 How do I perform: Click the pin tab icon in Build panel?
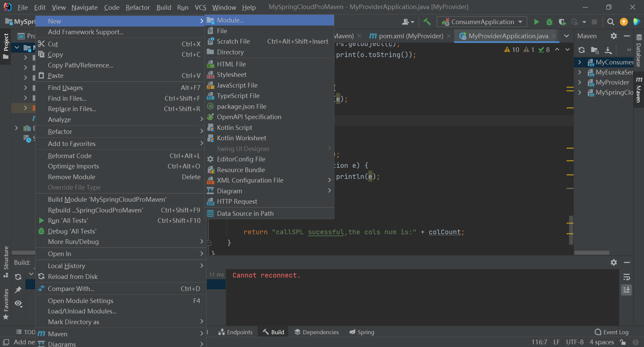click(18, 290)
